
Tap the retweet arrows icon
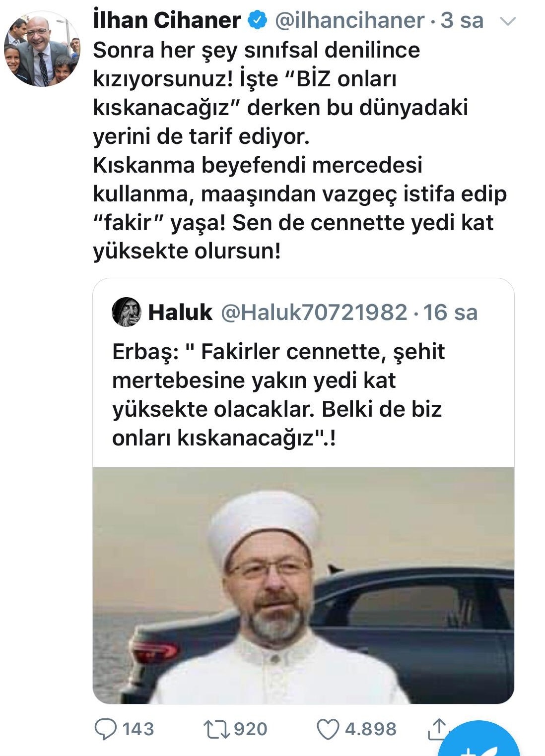(x=216, y=729)
